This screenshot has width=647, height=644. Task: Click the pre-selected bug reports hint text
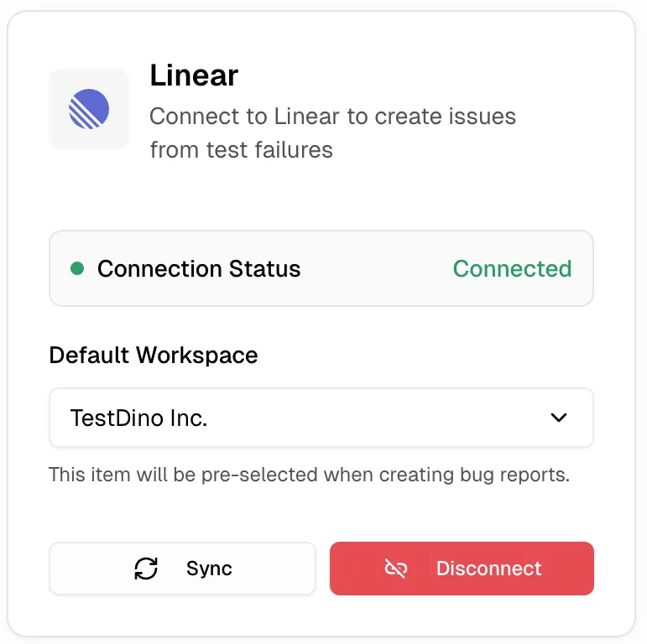click(x=309, y=475)
